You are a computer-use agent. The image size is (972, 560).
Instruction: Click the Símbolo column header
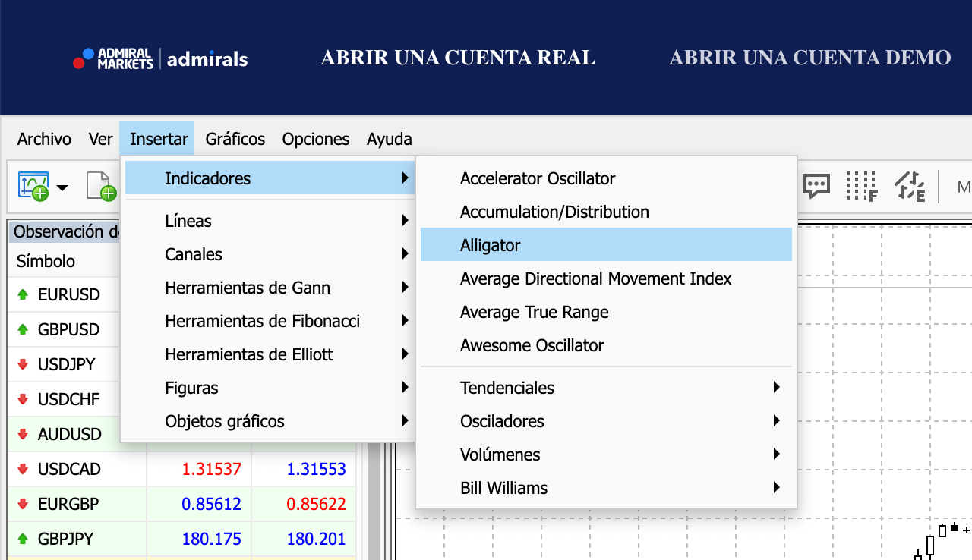pos(46,261)
